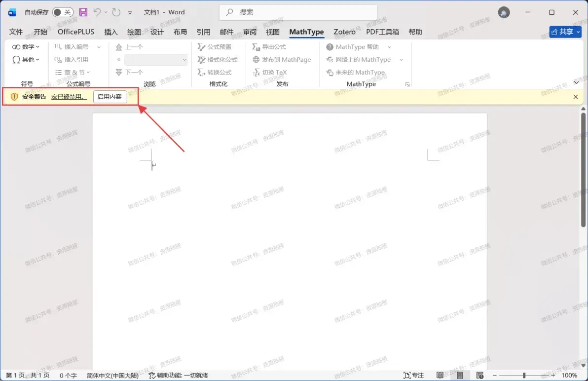The width and height of the screenshot is (588, 381).
Task: Click 网络上的 MathType button
Action: pos(359,60)
